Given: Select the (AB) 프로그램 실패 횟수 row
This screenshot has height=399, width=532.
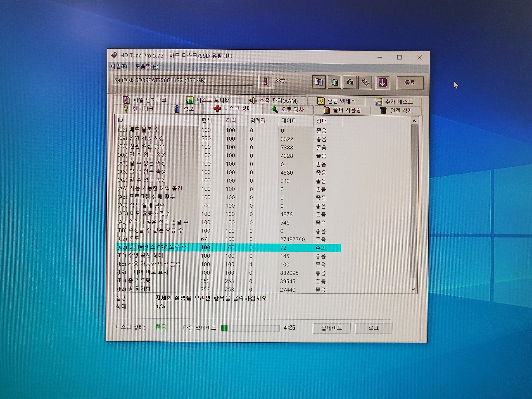Looking at the screenshot, I should tap(229, 197).
